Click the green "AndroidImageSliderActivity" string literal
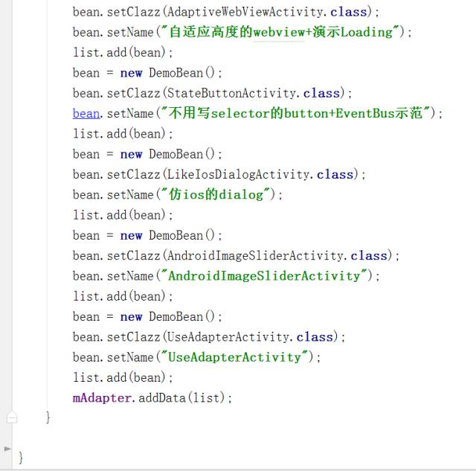Screen dimensions: 476x471 pyautogui.click(x=265, y=276)
